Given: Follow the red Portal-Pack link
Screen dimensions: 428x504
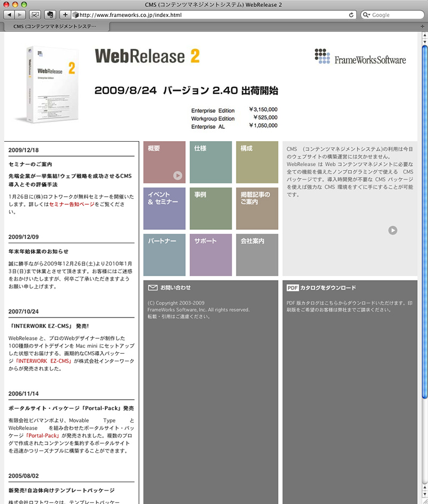Looking at the screenshot, I should coord(43,436).
